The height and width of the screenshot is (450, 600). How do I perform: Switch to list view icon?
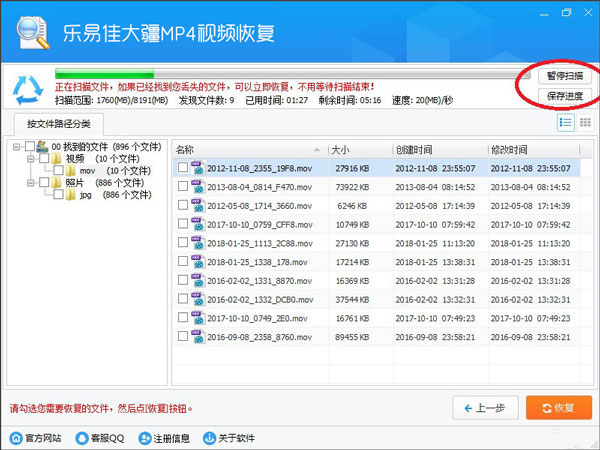coord(565,122)
